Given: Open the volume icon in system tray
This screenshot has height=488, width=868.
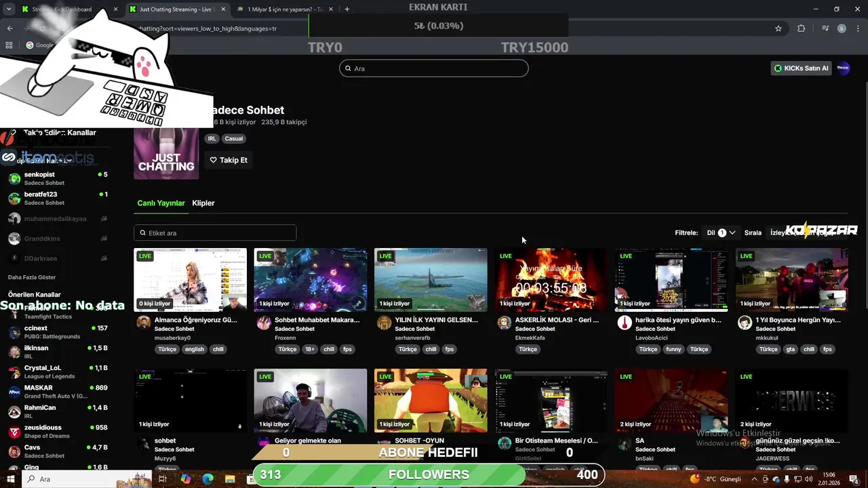Looking at the screenshot, I should click(808, 479).
